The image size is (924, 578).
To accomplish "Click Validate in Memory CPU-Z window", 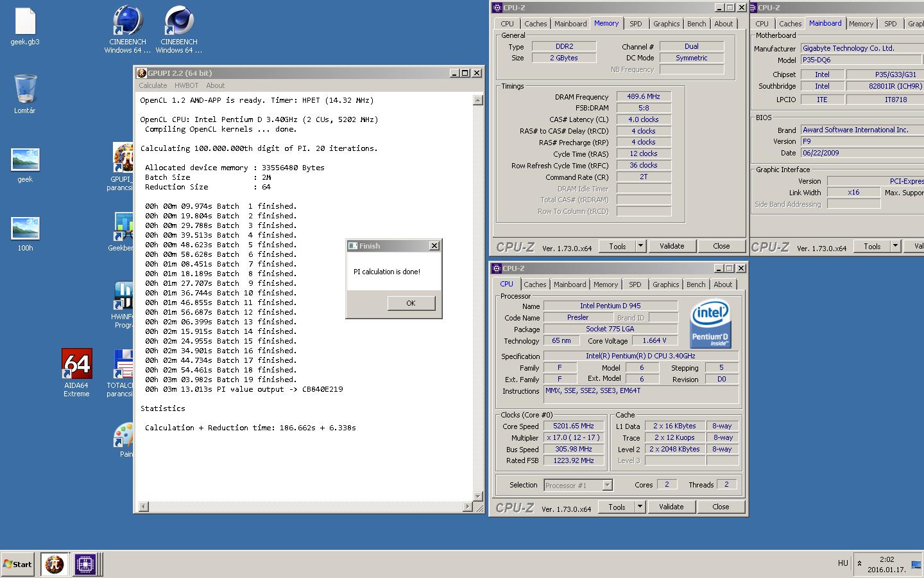I will [x=672, y=246].
